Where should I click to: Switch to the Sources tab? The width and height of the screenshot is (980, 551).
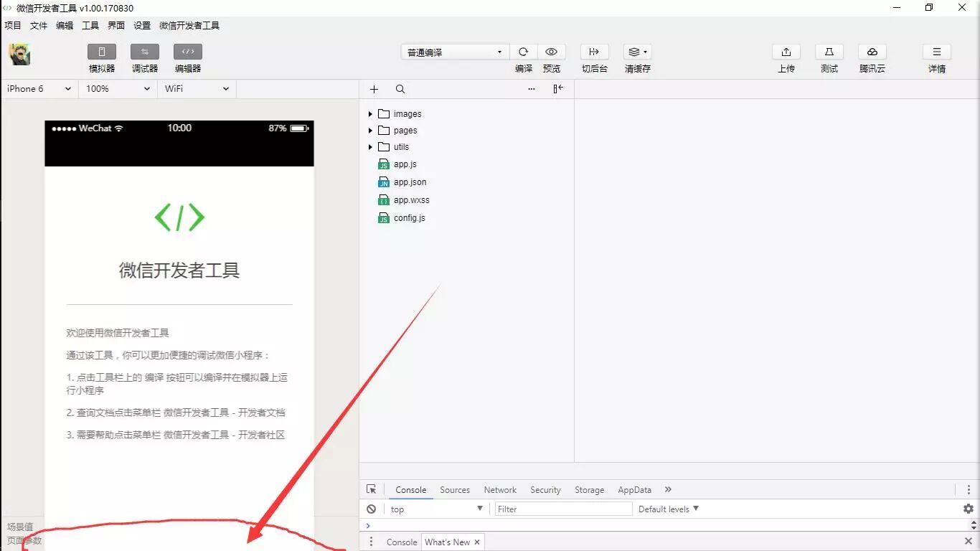coord(455,490)
